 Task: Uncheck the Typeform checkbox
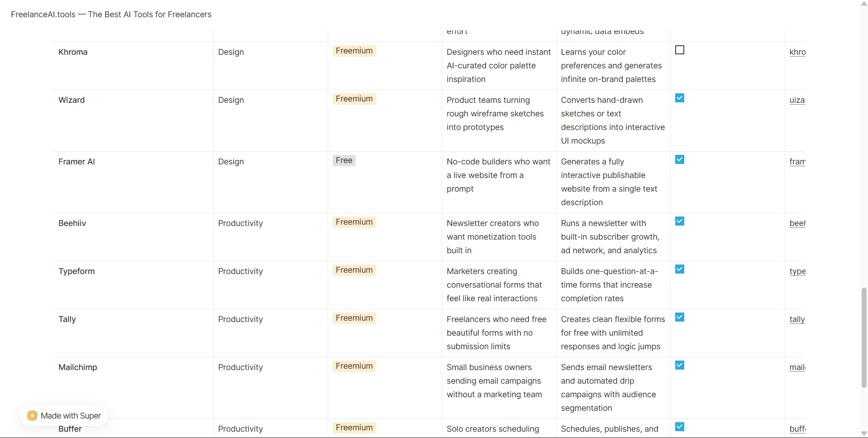pos(680,269)
